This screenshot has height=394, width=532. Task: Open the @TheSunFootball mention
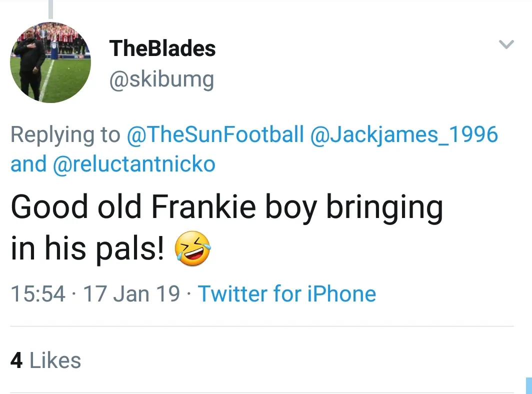pyautogui.click(x=215, y=134)
